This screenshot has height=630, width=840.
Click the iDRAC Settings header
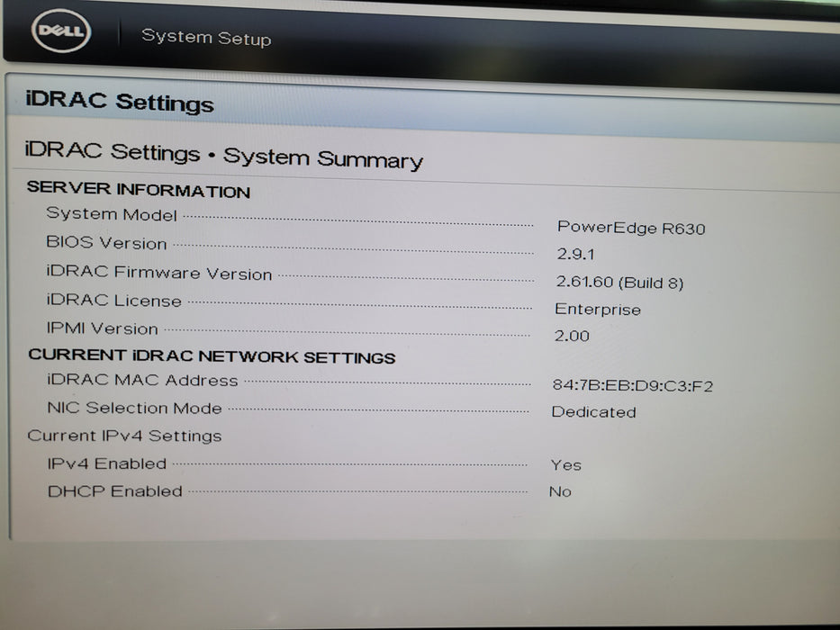(x=120, y=101)
